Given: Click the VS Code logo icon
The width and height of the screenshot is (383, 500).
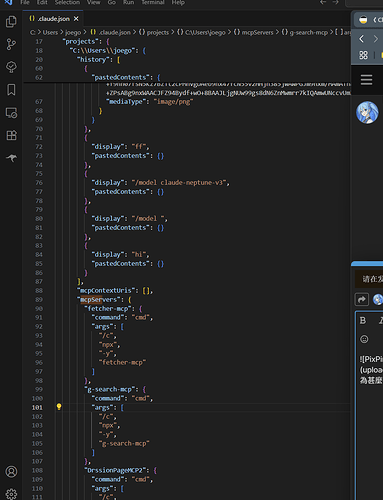Looking at the screenshot, I should [x=8, y=2].
